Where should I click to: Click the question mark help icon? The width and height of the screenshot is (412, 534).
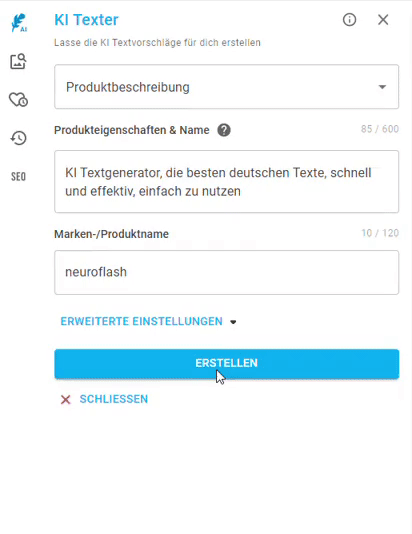click(x=224, y=130)
